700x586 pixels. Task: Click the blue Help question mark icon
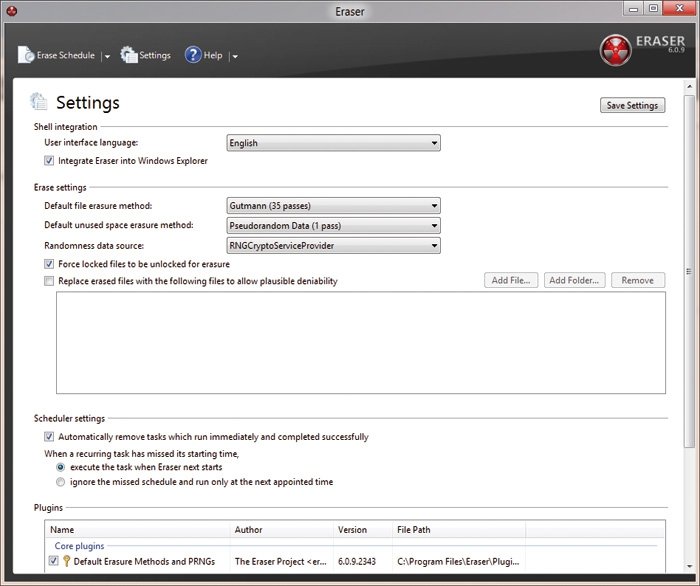pos(193,55)
